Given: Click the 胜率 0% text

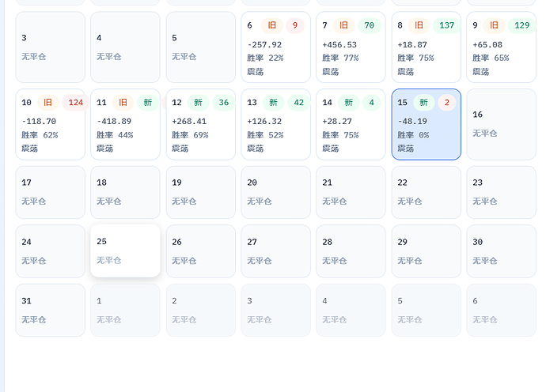Looking at the screenshot, I should (x=413, y=135).
